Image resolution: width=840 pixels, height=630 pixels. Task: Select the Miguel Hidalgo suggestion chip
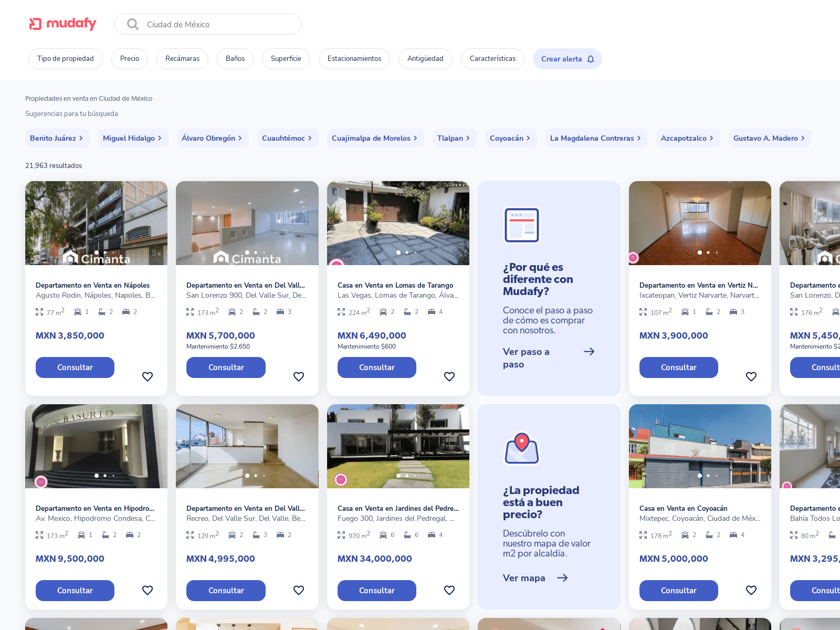click(x=133, y=138)
